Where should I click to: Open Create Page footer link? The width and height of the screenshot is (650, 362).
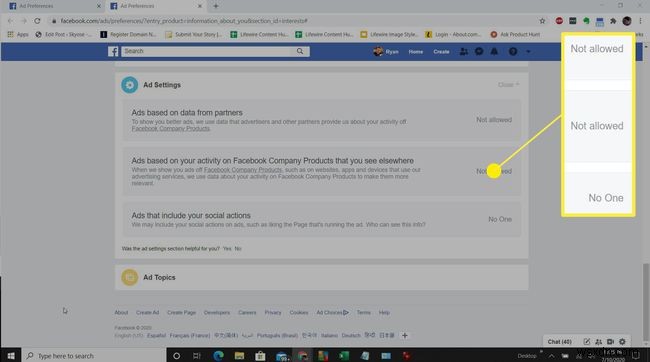pyautogui.click(x=182, y=313)
